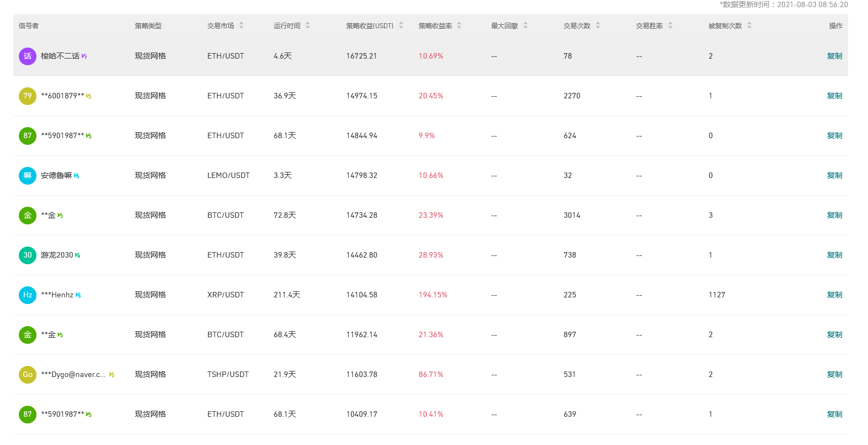Image resolution: width=868 pixels, height=445 pixels.
Task: Copy 梭哈不二话 strategy via 复制
Action: click(x=834, y=56)
